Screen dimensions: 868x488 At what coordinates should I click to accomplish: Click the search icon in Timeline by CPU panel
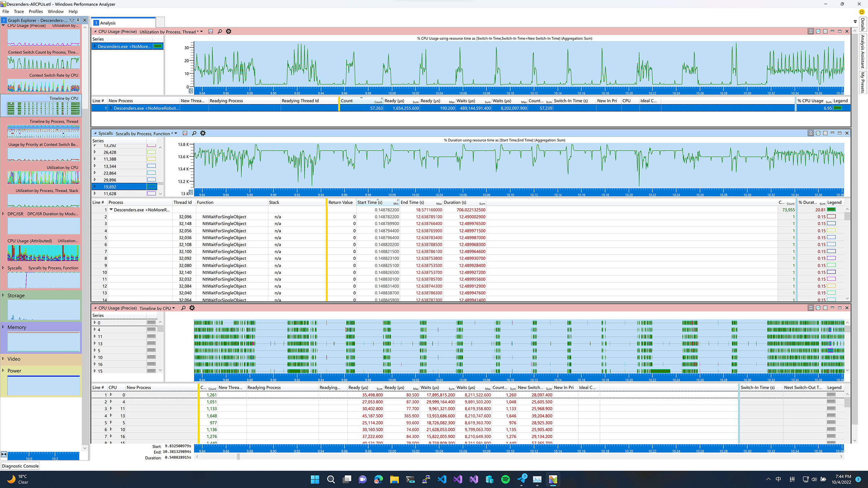pyautogui.click(x=183, y=308)
